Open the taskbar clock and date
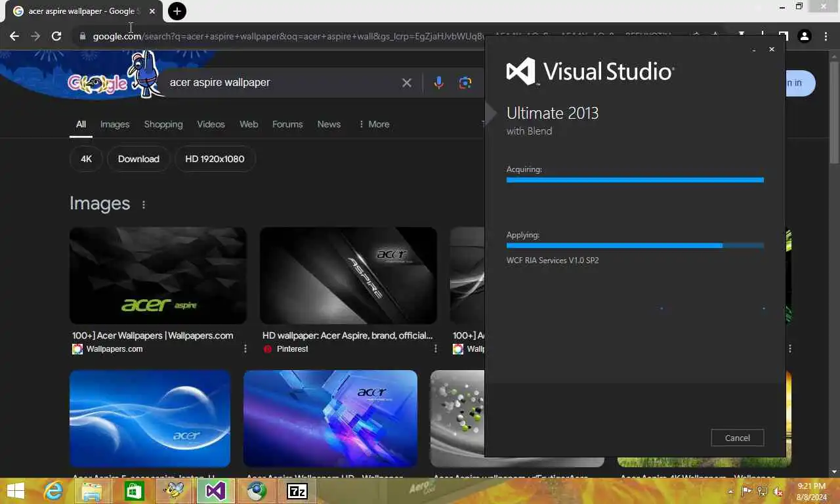840x504 pixels. (812, 491)
